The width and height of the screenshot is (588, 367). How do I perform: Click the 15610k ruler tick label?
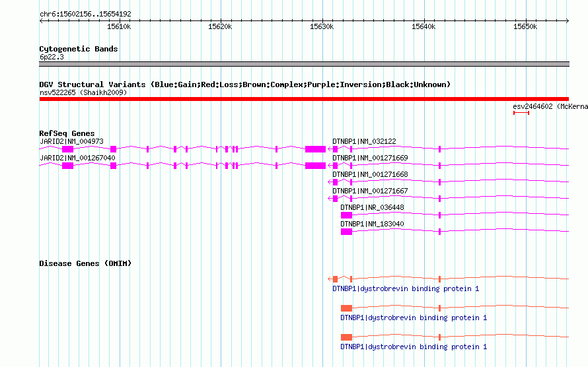[x=119, y=26]
